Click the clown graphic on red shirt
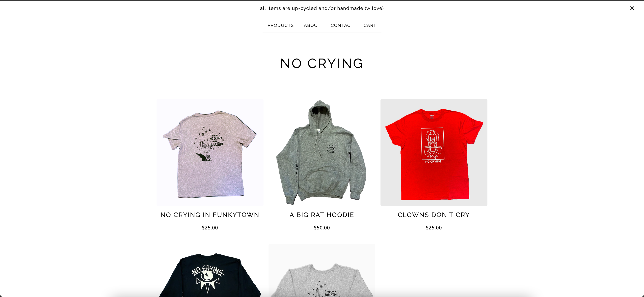 (x=433, y=144)
